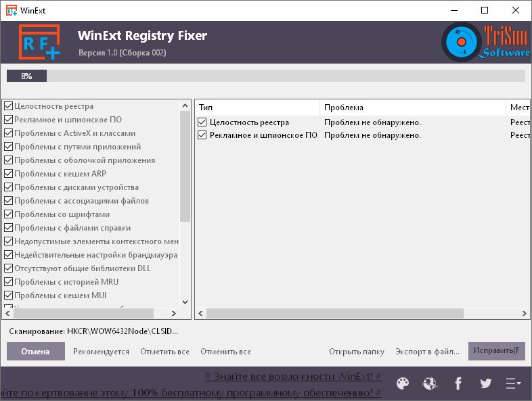
Task: Open the donation link in the footer
Action: point(191,393)
